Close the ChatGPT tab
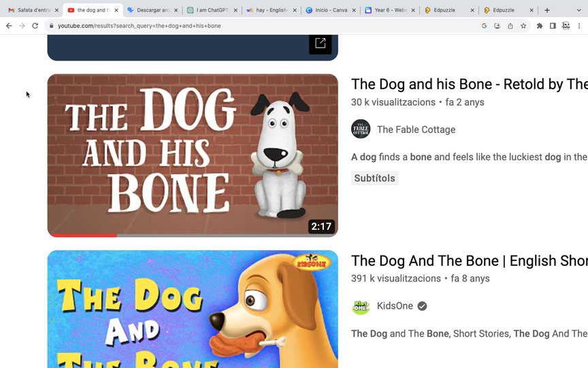This screenshot has width=588, height=368. coord(235,10)
